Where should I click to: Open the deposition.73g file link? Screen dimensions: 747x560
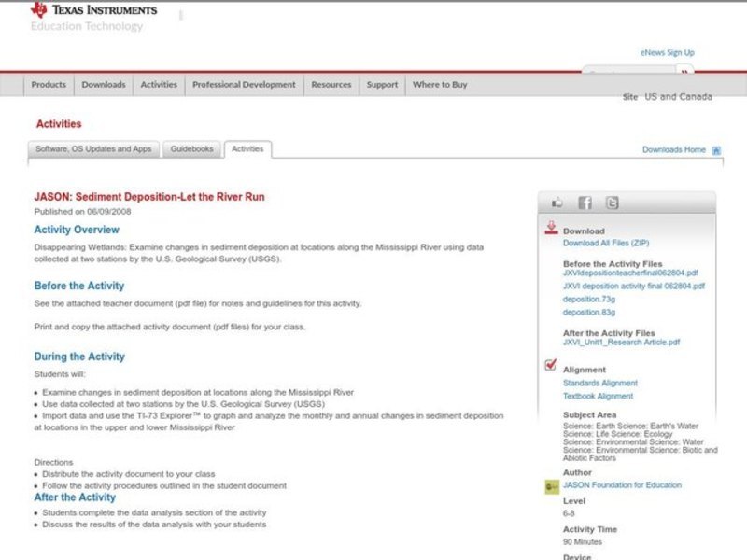coord(588,299)
